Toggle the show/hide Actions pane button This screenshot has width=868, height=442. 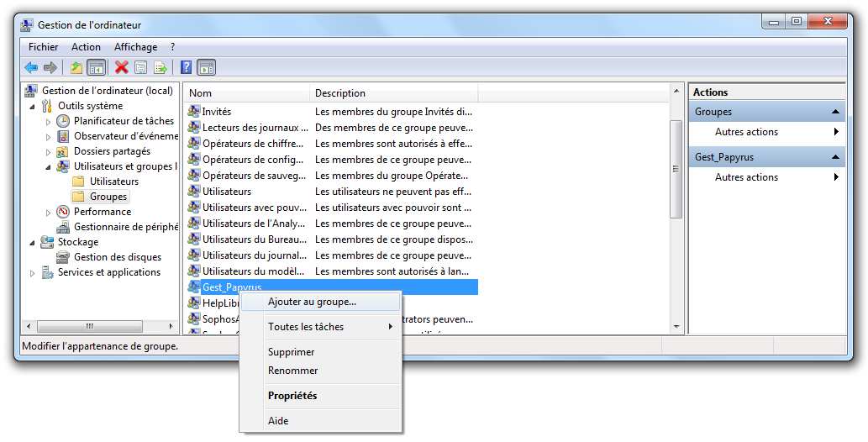coord(206,67)
